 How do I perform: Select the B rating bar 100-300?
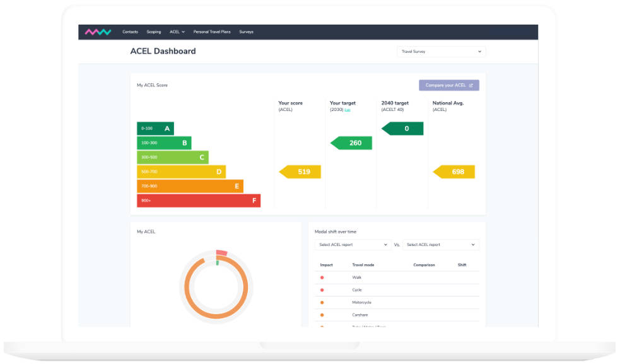(x=164, y=143)
